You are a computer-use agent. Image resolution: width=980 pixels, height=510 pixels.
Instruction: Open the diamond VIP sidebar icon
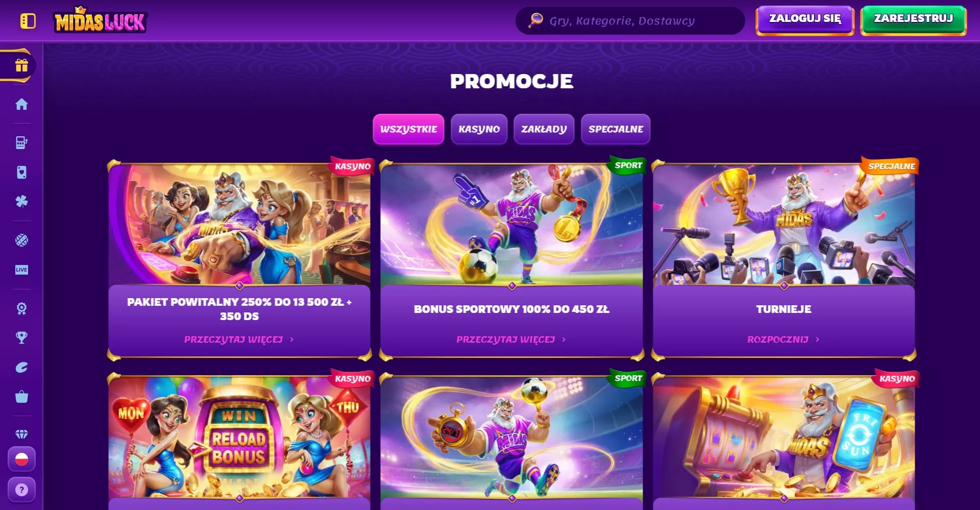tap(21, 434)
